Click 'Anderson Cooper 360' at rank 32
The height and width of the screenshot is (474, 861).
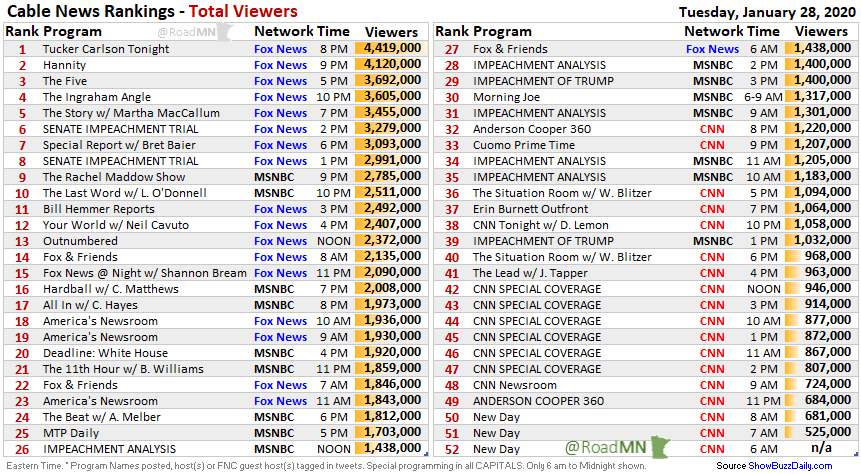click(532, 129)
